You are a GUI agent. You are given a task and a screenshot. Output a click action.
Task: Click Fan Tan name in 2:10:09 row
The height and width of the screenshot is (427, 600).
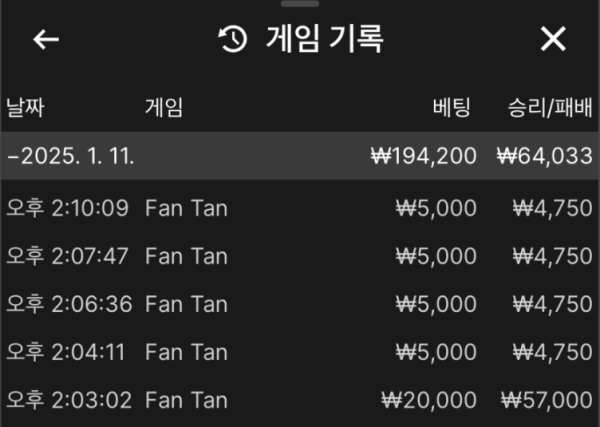(186, 209)
